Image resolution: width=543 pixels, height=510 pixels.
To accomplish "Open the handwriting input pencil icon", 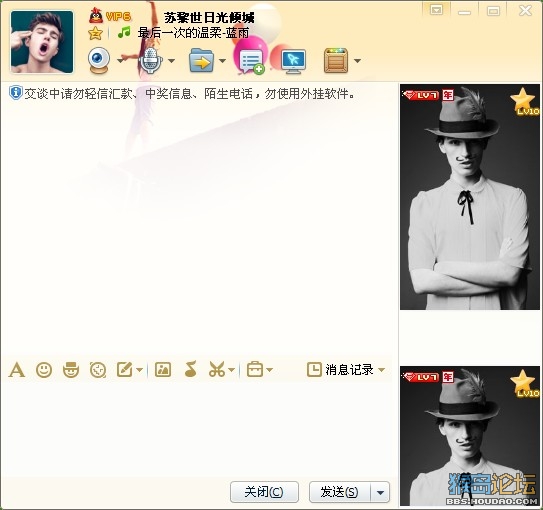I will (x=125, y=369).
